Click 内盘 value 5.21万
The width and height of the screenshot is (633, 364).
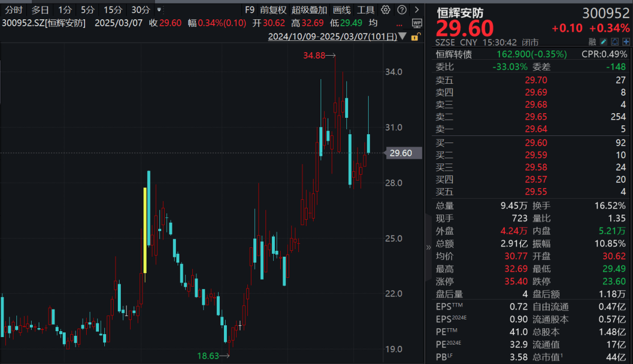[x=612, y=231]
